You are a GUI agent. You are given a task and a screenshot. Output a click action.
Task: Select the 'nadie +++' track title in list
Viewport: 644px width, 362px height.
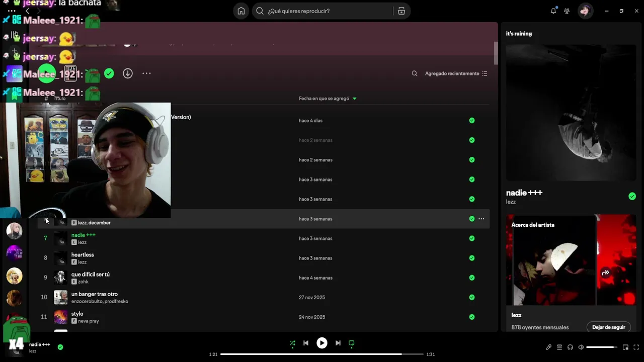click(83, 235)
